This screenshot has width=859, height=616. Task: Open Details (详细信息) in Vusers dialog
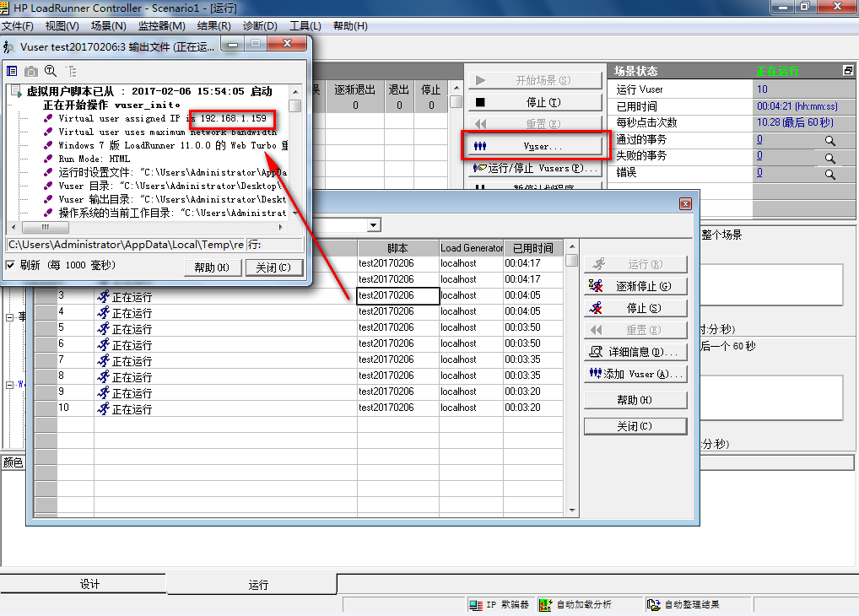pos(635,352)
